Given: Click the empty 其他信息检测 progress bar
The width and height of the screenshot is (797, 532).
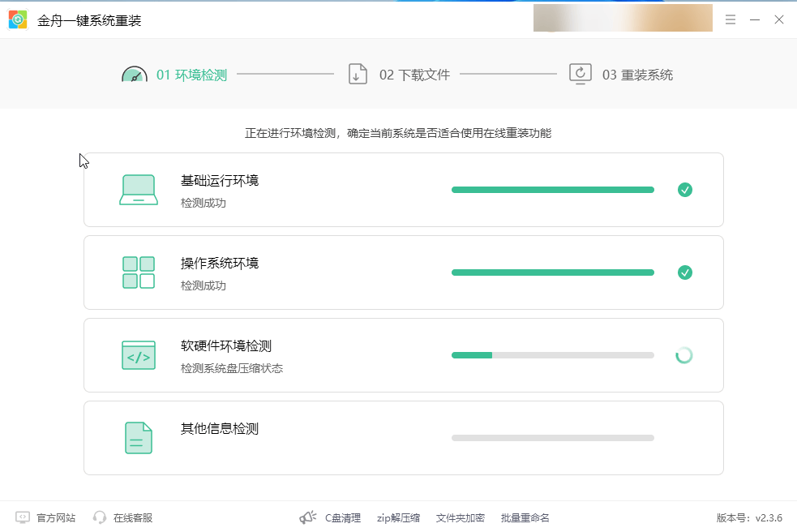Looking at the screenshot, I should [552, 438].
